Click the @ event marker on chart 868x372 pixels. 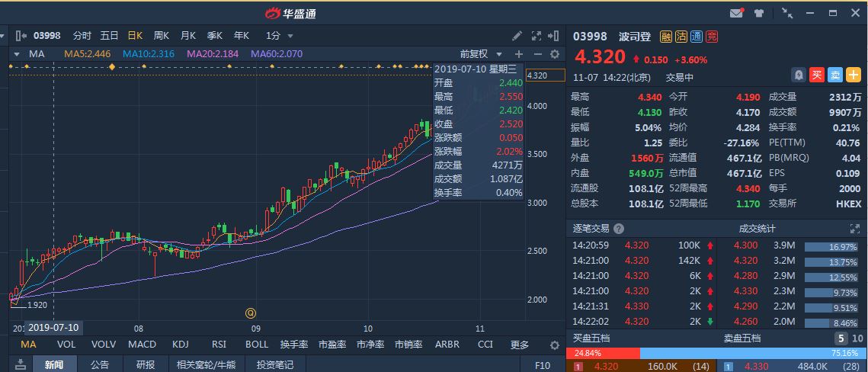(x=251, y=313)
